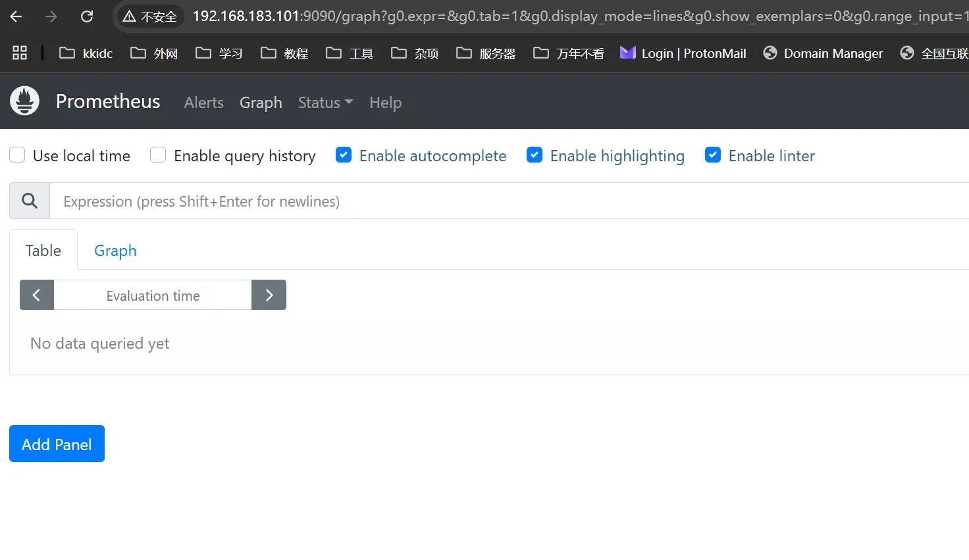Viewport: 969px width, 560px height.
Task: Open the Help page
Action: point(385,103)
